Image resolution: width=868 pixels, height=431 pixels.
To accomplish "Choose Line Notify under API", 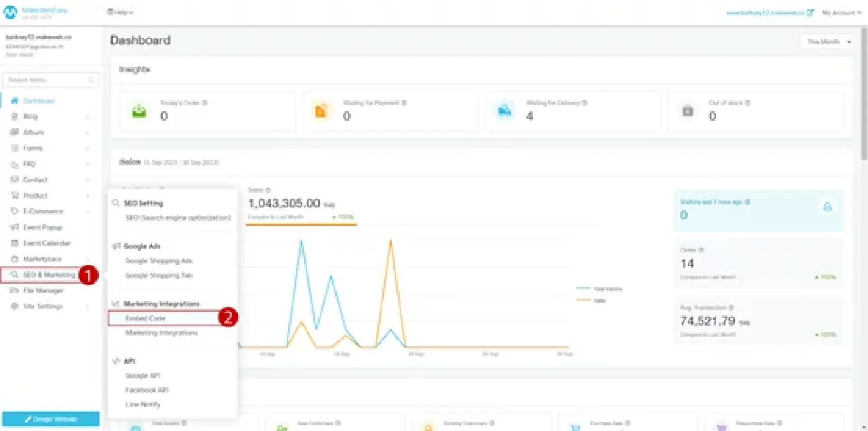I will click(x=143, y=404).
